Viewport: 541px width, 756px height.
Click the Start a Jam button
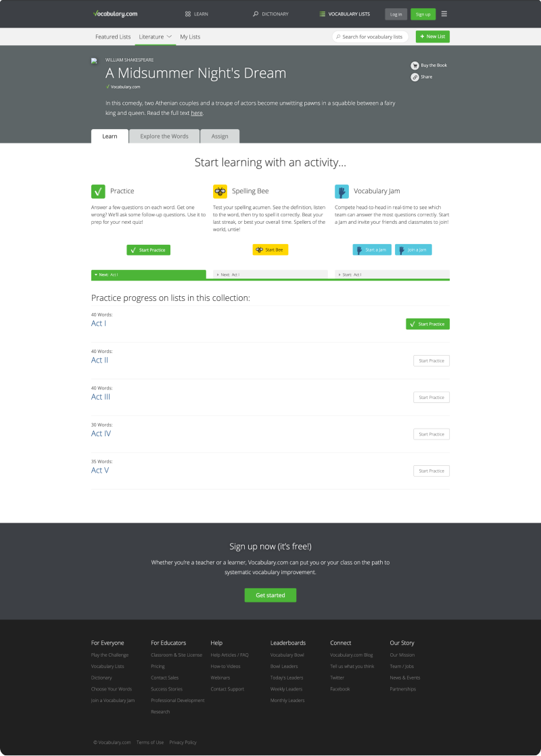coord(372,250)
